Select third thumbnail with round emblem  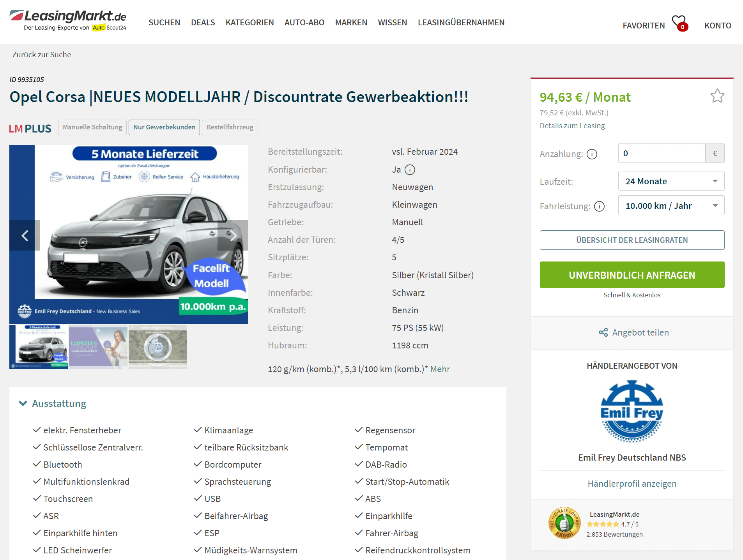click(158, 347)
